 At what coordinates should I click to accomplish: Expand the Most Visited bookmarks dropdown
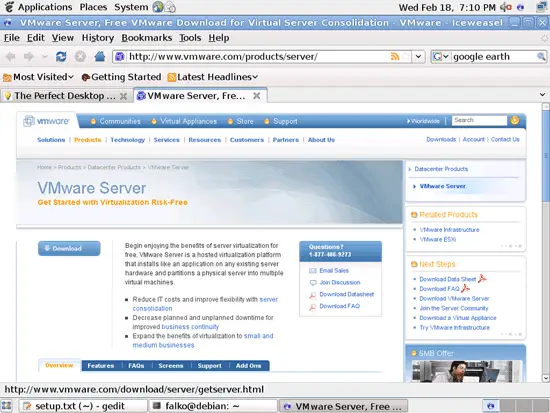(x=39, y=77)
